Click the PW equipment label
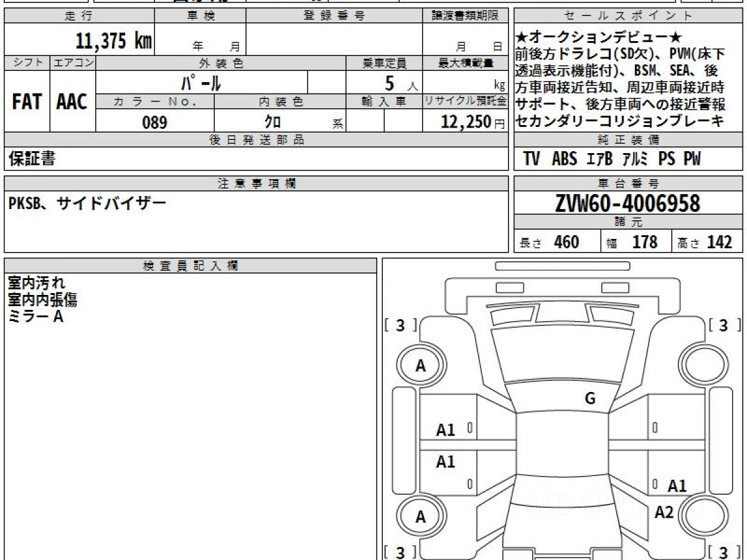This screenshot has height=560, width=747. point(692,159)
